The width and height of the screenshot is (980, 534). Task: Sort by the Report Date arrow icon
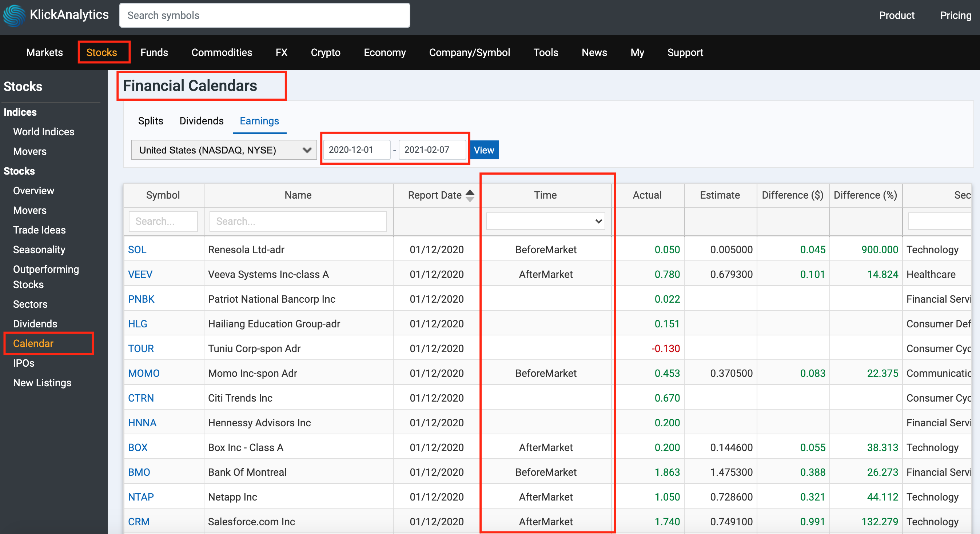470,195
